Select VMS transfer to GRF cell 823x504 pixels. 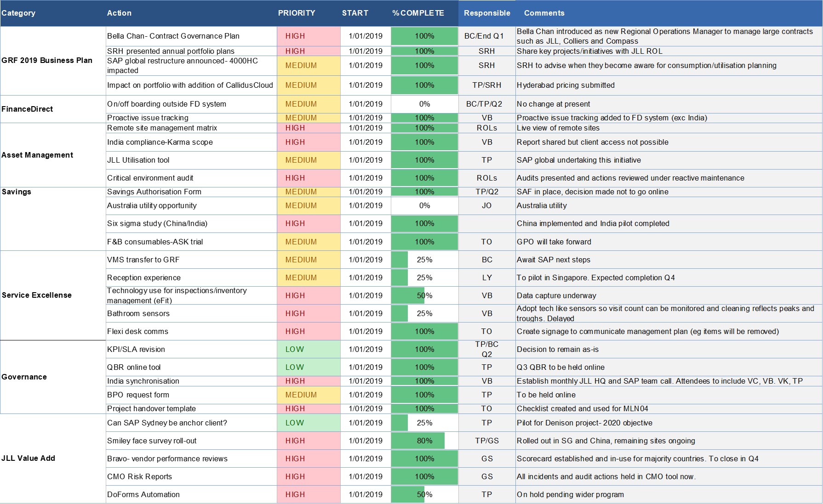[191, 260]
